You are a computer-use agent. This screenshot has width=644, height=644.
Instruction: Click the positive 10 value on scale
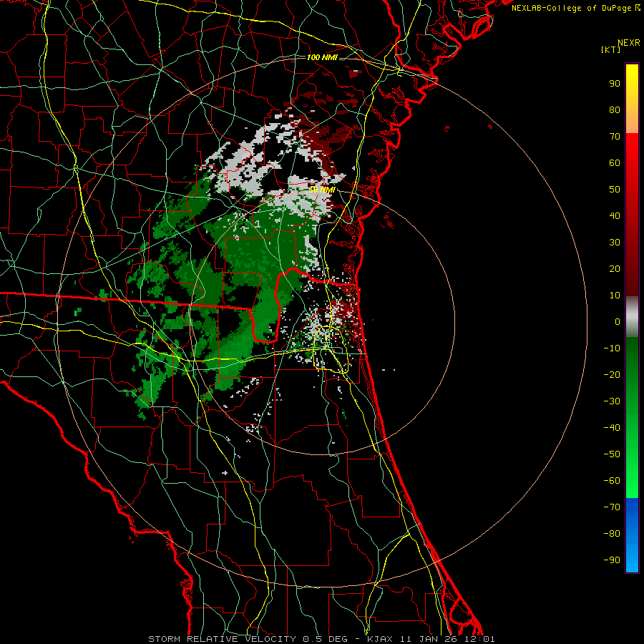click(615, 296)
